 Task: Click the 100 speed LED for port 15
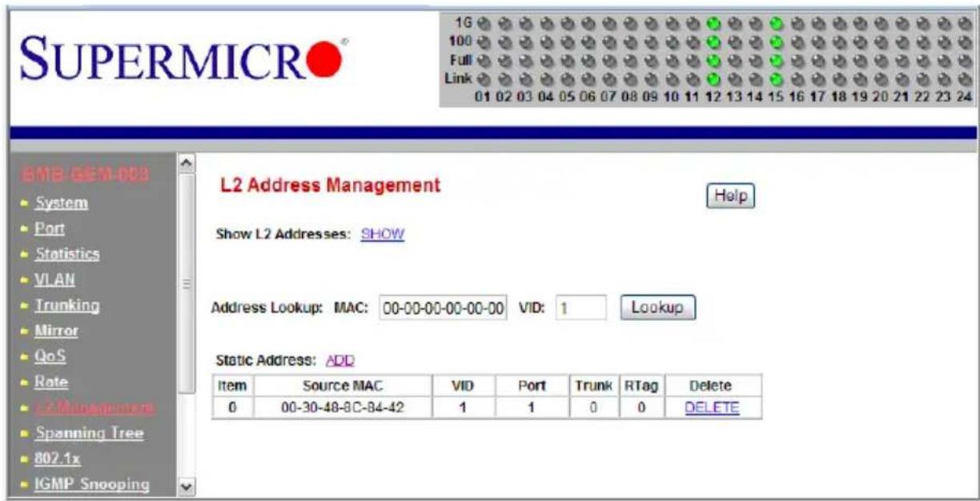(776, 42)
